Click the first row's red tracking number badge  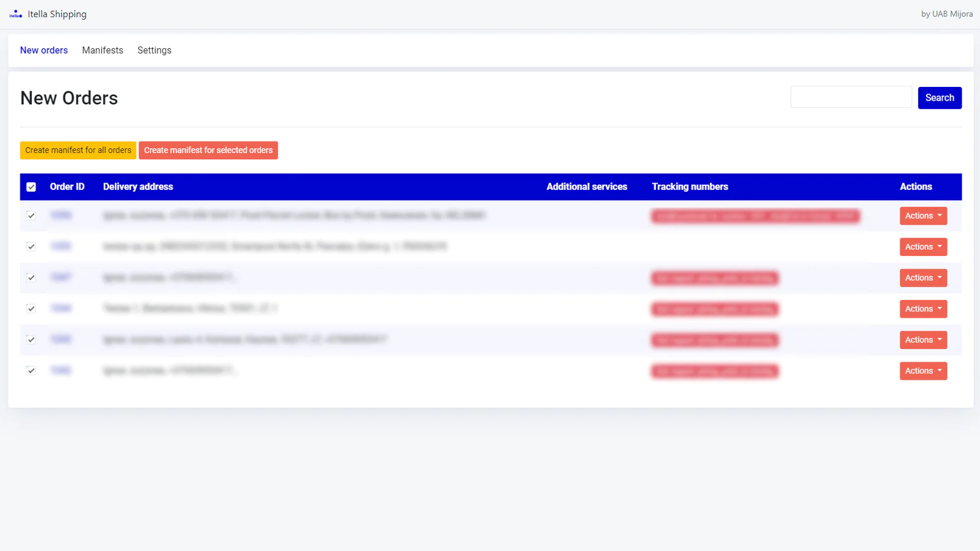(756, 216)
